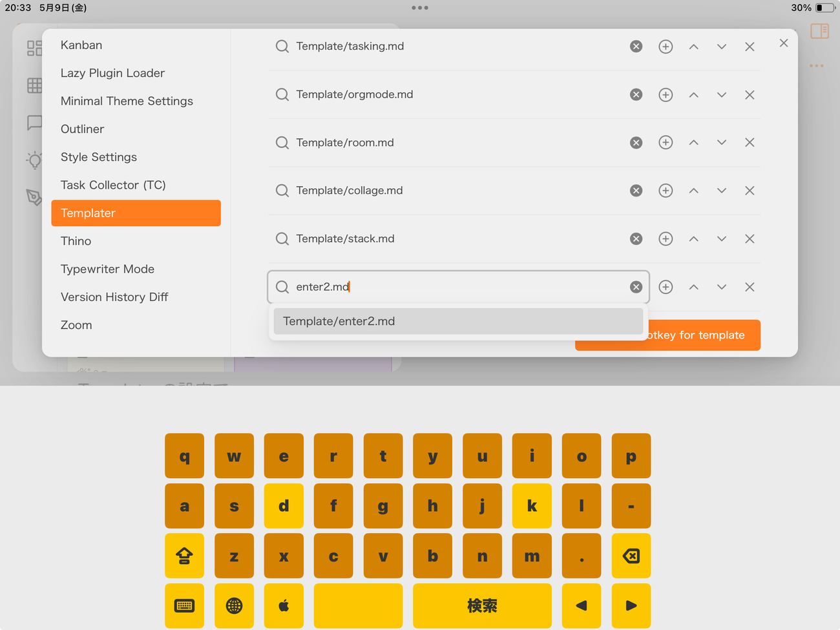This screenshot has width=840, height=630.
Task: Tap the highlighted k key
Action: pyautogui.click(x=532, y=506)
